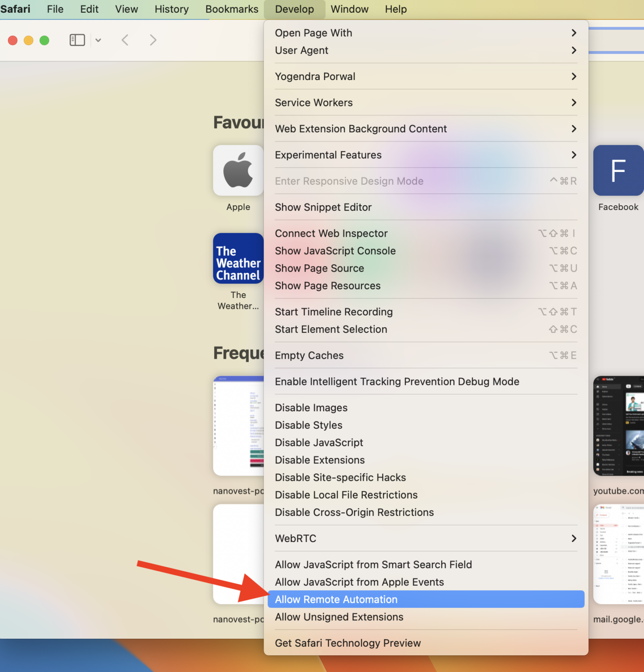Click Get Safari Technology Preview
644x672 pixels.
pos(348,643)
